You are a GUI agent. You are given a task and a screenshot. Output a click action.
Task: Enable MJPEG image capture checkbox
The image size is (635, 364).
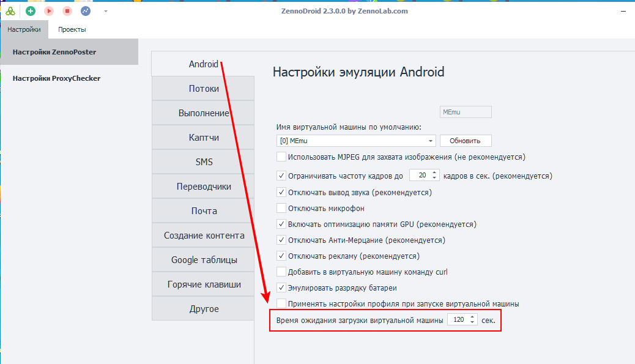[x=281, y=157]
